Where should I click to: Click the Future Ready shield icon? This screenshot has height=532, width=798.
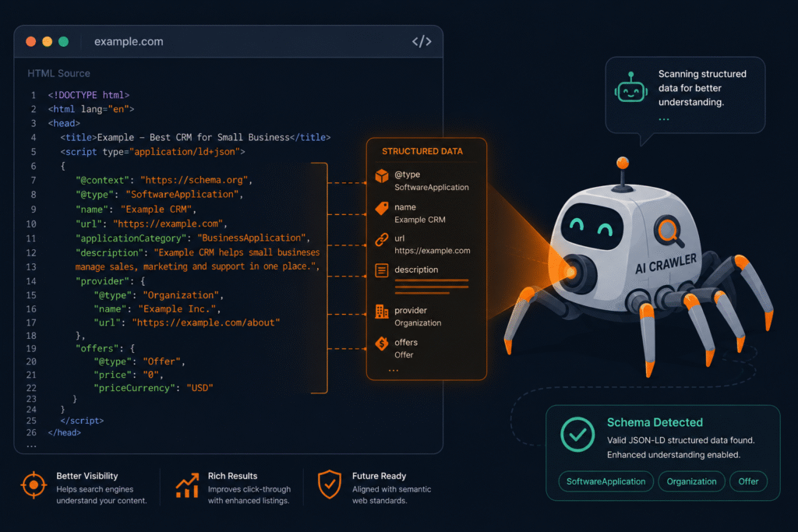click(x=330, y=484)
